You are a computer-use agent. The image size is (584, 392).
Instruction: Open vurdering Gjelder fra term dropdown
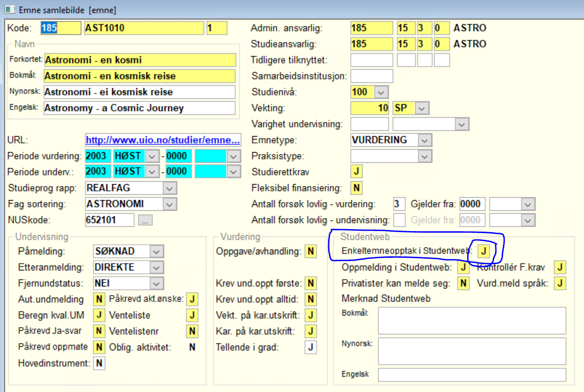click(x=529, y=204)
